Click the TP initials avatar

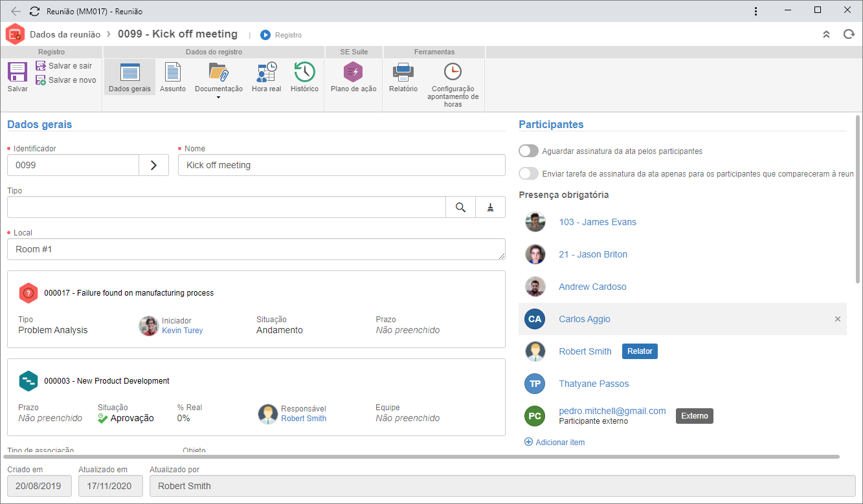(535, 384)
